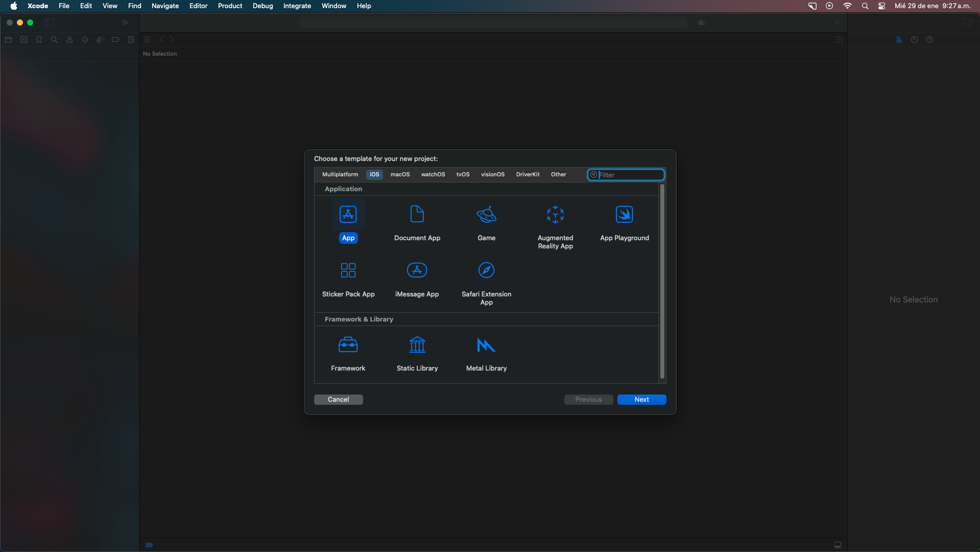Open the Navigate menu
980x552 pixels.
click(165, 6)
